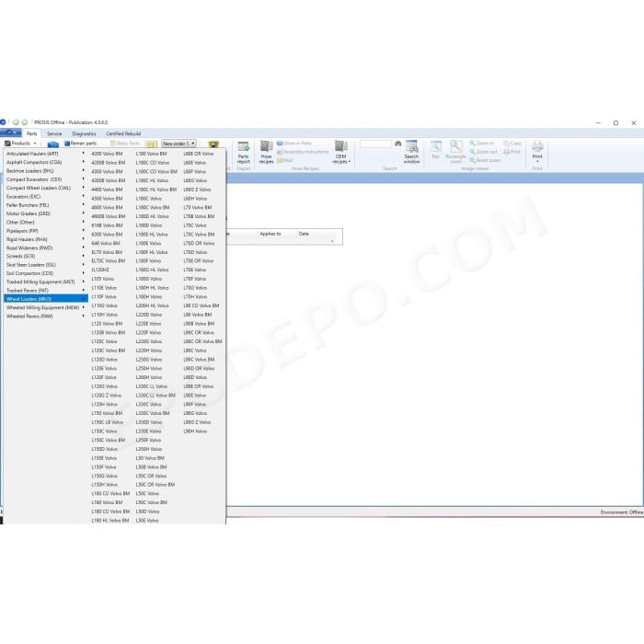This screenshot has height=644, width=644.
Task: Open the Products dropdown
Action: coord(20,144)
